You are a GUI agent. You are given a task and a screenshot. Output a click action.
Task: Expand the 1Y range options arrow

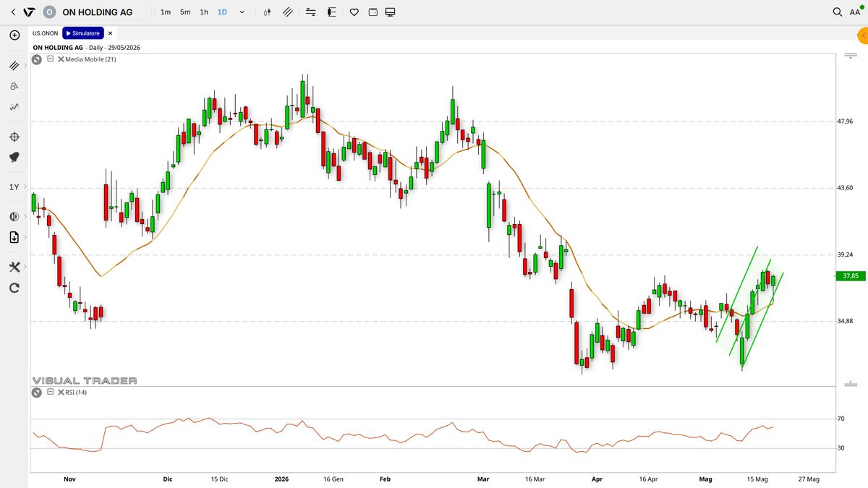pyautogui.click(x=25, y=187)
